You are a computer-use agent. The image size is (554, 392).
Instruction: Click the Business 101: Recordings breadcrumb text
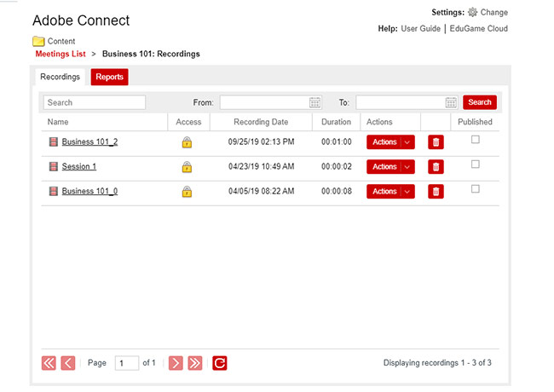[x=151, y=54]
